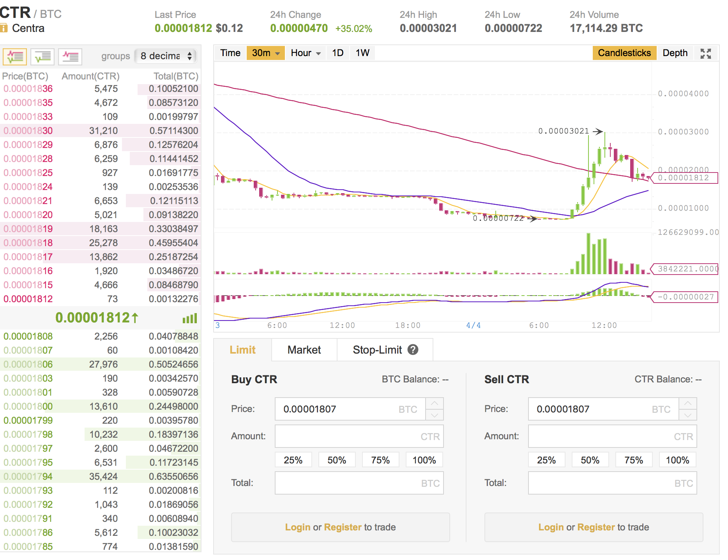Viewport: 728px width, 560px height.
Task: Focus the Buy CTR Total field
Action: [x=359, y=483]
